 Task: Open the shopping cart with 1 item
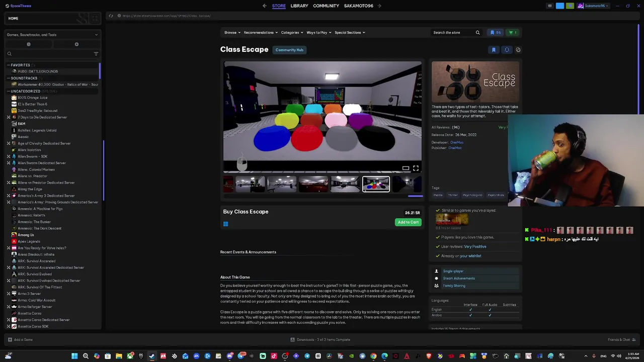(513, 33)
